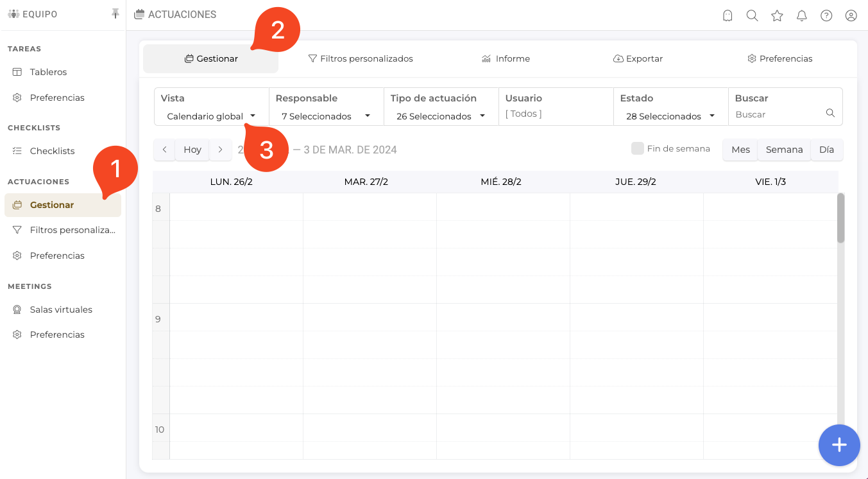Click gear icon for Tareas Preferencias
The image size is (868, 479).
coord(17,98)
